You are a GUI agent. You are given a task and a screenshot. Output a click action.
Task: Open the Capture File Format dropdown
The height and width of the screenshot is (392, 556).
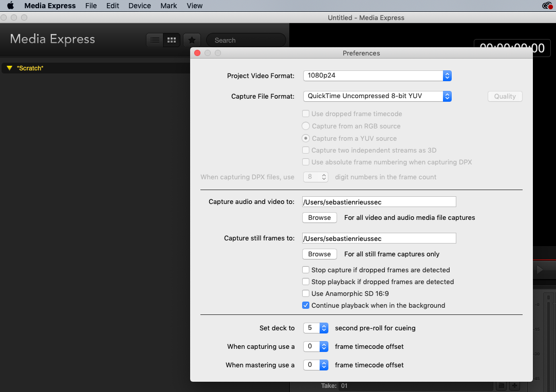(377, 96)
